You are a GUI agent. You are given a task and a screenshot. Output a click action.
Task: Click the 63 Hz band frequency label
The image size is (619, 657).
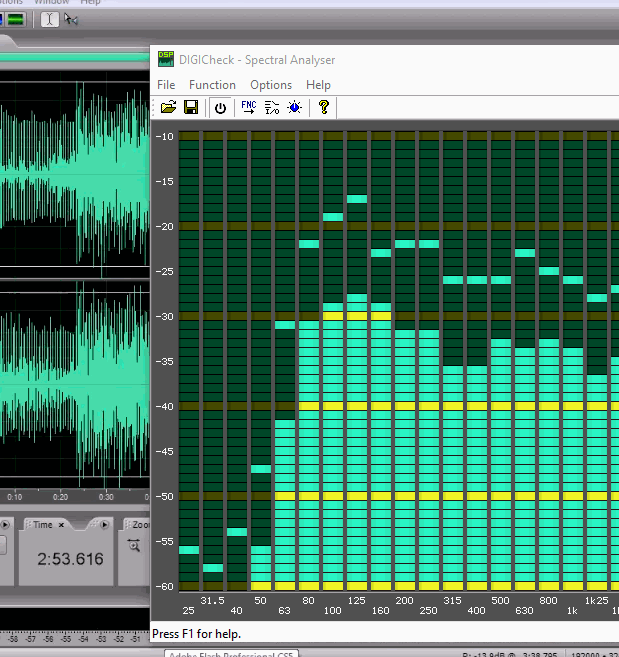pos(284,610)
